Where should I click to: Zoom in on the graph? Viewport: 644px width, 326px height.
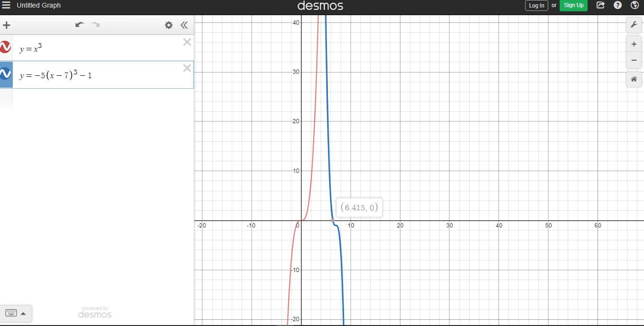[634, 44]
